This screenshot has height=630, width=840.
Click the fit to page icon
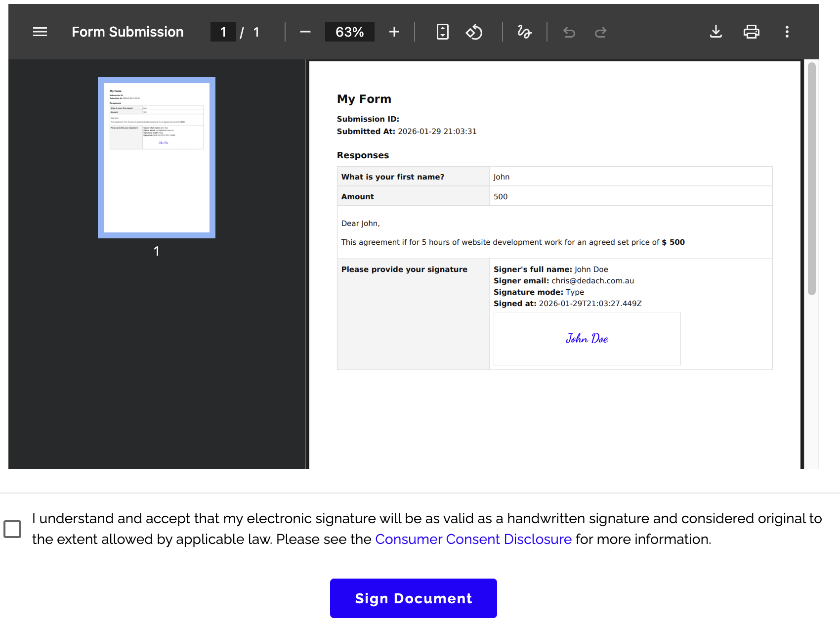(x=442, y=32)
